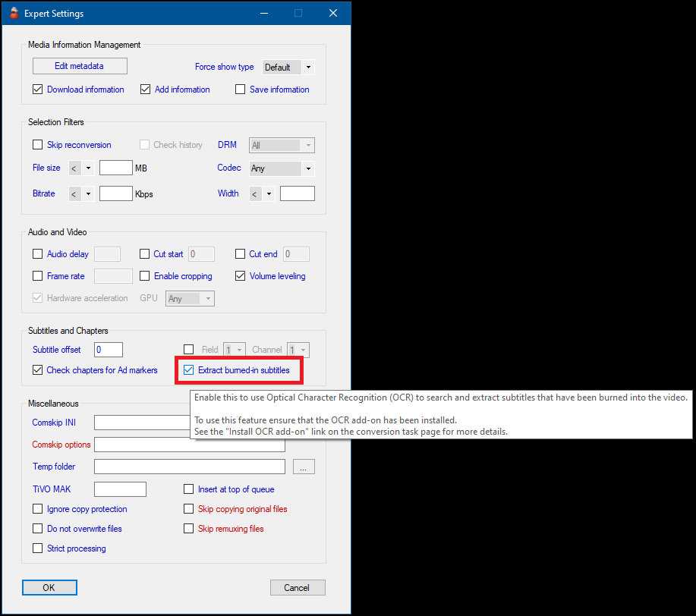Image resolution: width=696 pixels, height=616 pixels.
Task: Uncheck the Download information checkbox
Action: point(38,90)
